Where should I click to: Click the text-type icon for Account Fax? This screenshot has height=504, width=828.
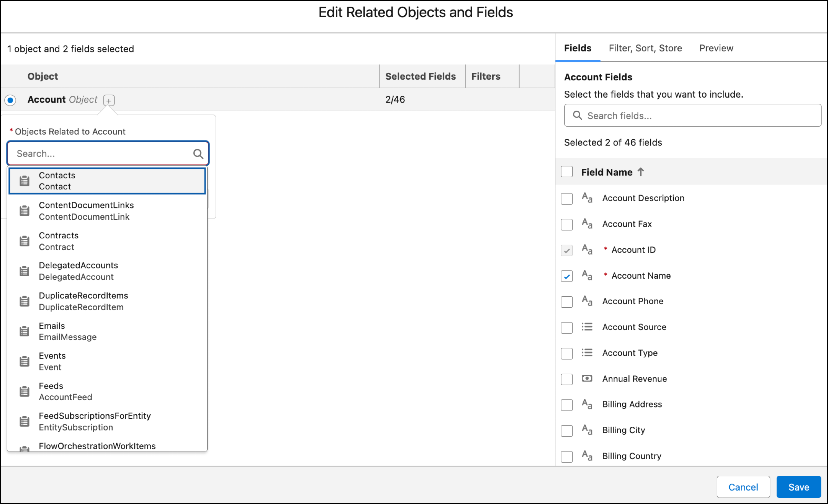point(587,224)
